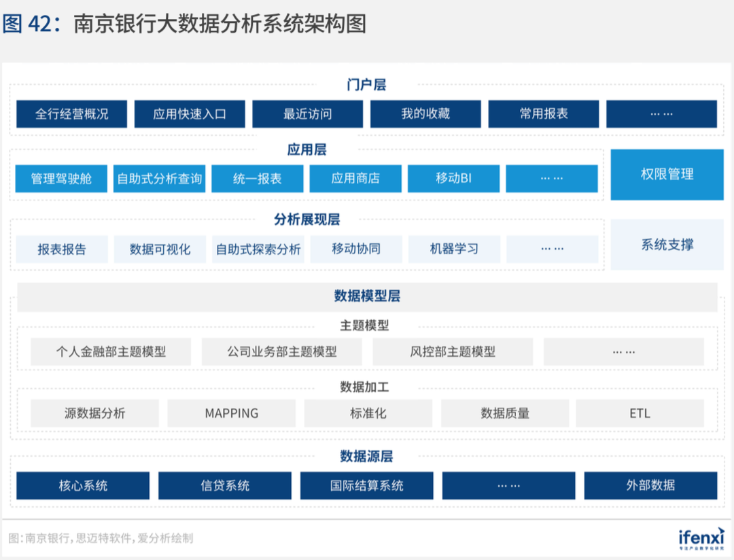Select the 全行经营概况 block
734x560 pixels.
point(71,113)
